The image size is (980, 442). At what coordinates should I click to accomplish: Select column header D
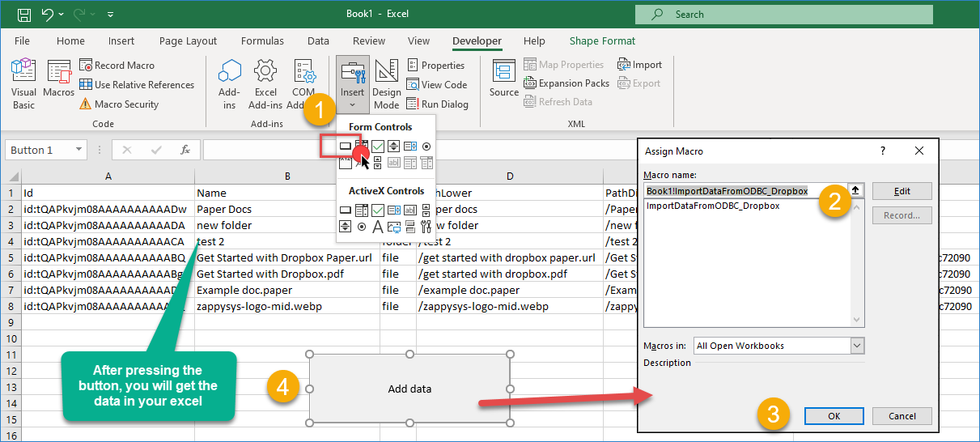(x=510, y=176)
